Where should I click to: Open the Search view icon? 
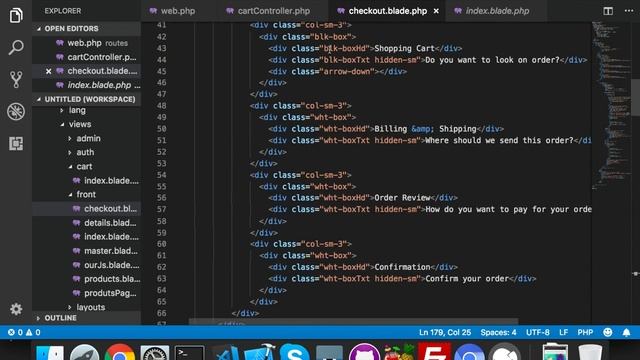point(16,47)
